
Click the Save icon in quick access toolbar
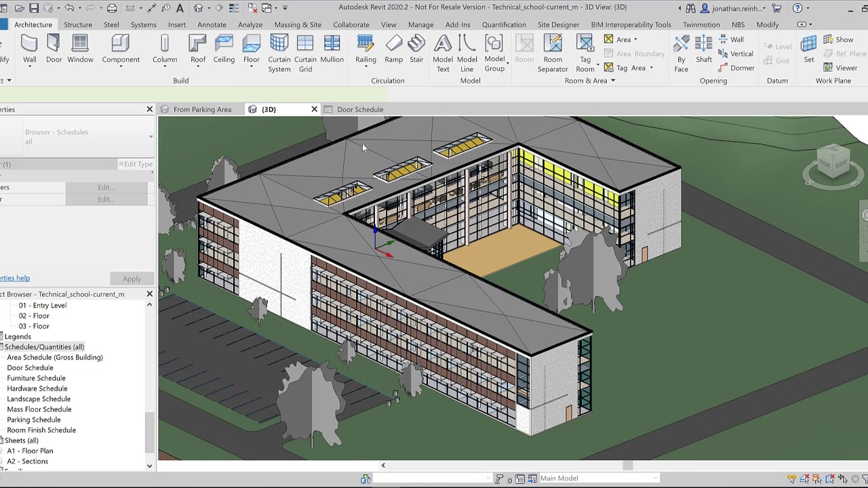pyautogui.click(x=33, y=8)
